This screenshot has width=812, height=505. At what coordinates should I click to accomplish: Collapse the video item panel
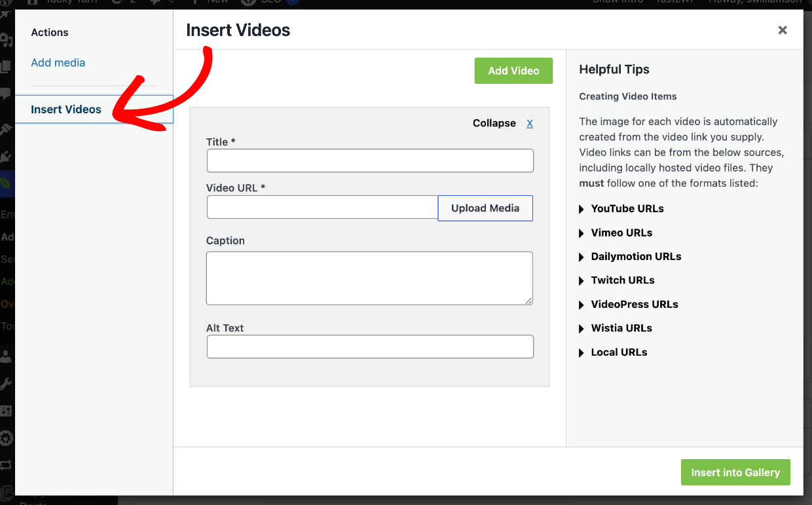494,123
